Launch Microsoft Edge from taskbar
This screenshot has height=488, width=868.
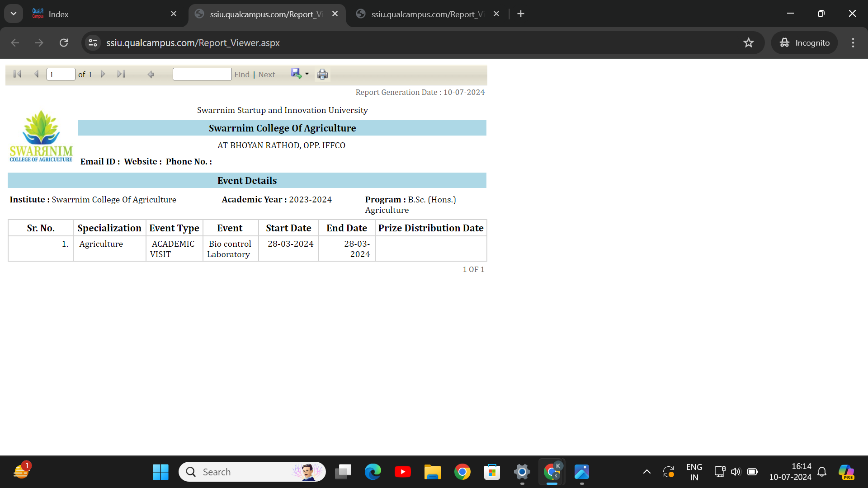click(373, 472)
